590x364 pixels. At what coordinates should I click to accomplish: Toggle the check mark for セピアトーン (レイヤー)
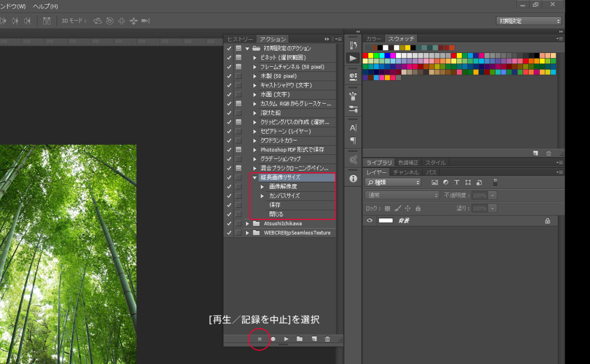click(x=229, y=131)
